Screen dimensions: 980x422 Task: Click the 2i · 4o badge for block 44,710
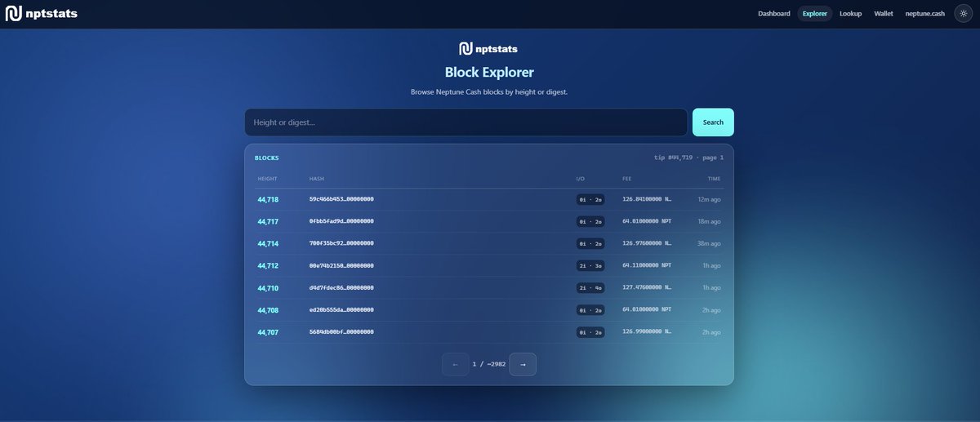[590, 288]
